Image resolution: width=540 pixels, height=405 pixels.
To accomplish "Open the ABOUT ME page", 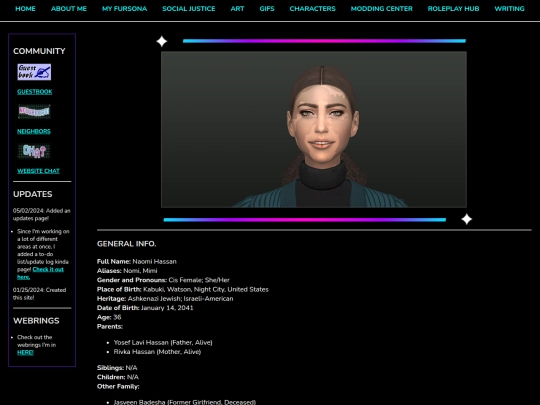I will coord(69,9).
